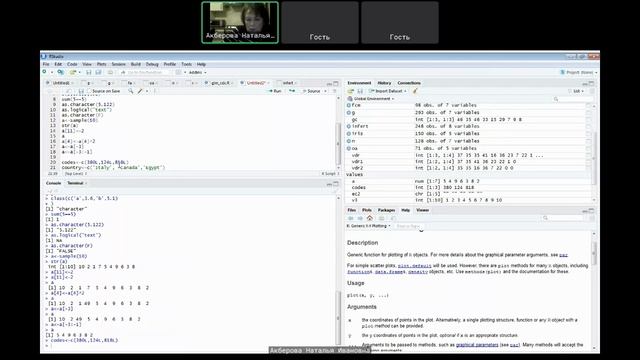Screen dimensions: 640x360
Task: Create a new file in RStudio toolbar
Action: click(x=45, y=72)
